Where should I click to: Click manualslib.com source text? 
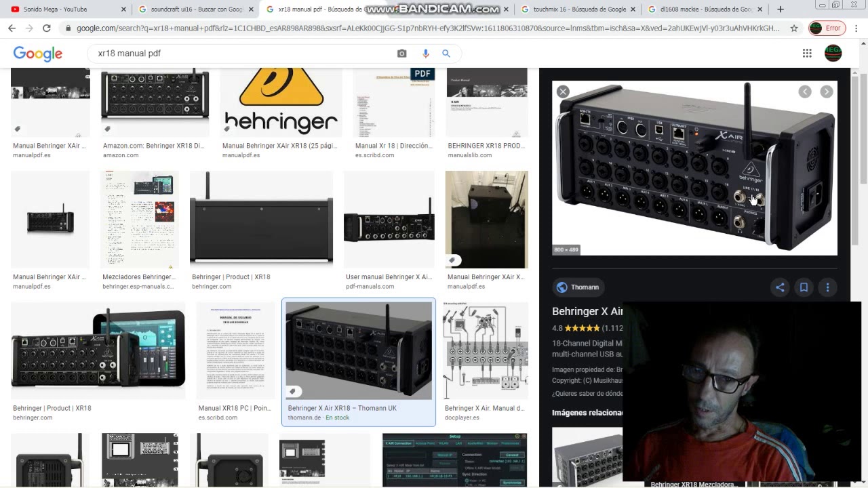point(470,155)
